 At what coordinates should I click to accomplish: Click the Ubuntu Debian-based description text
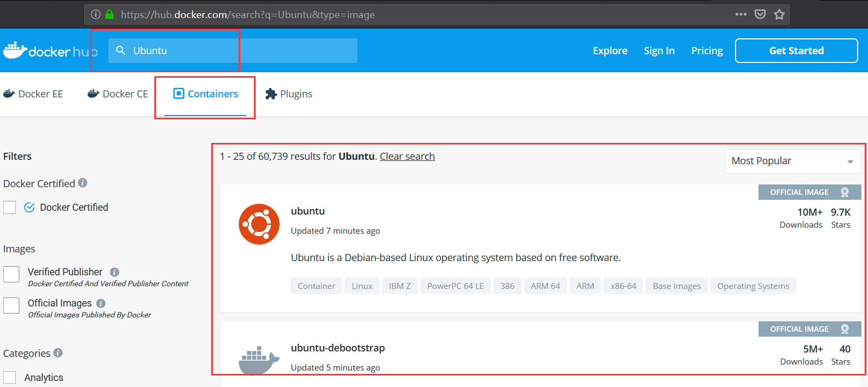456,258
